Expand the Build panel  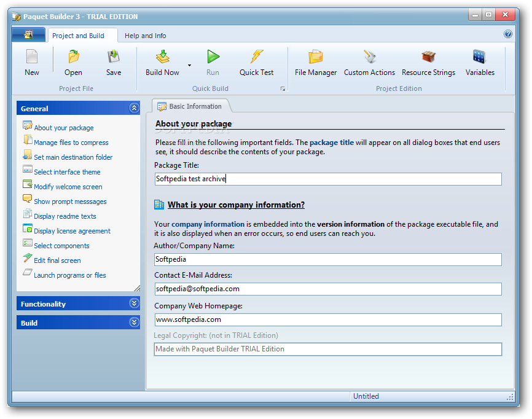point(79,323)
